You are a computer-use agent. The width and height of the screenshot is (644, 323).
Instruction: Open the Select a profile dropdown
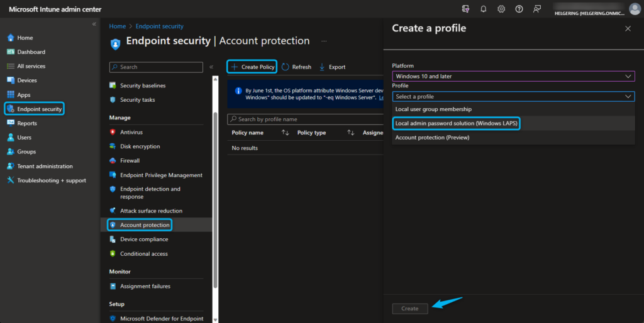(513, 96)
